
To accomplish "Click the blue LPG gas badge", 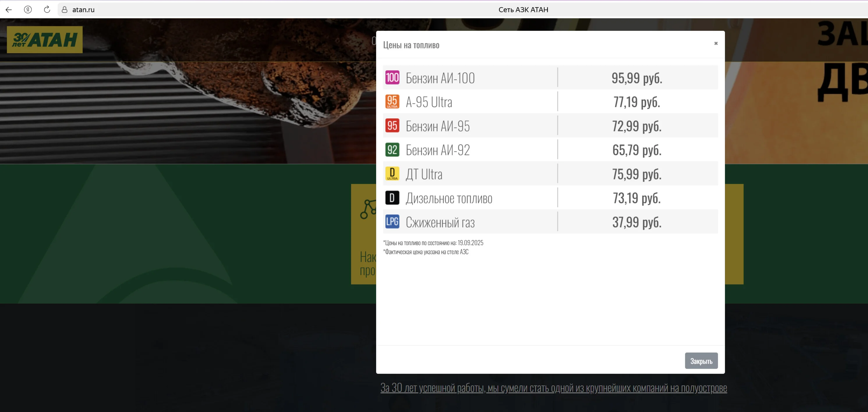I will point(392,222).
